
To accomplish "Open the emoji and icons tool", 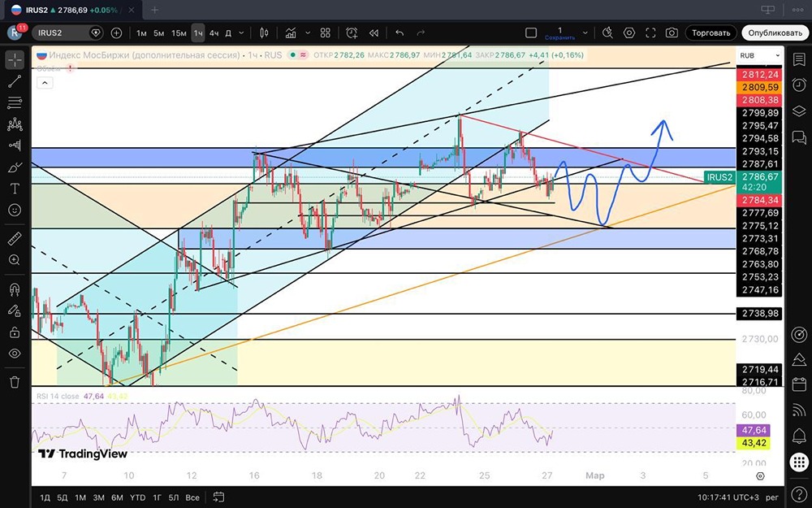I will click(x=15, y=210).
